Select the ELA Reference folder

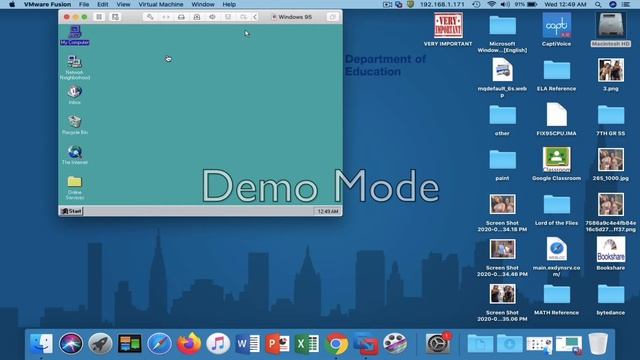[556, 75]
